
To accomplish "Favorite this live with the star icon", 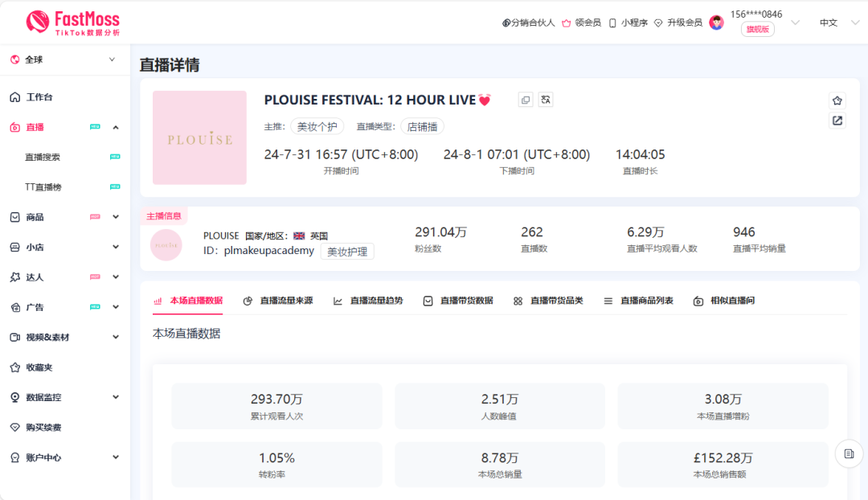I will (837, 100).
